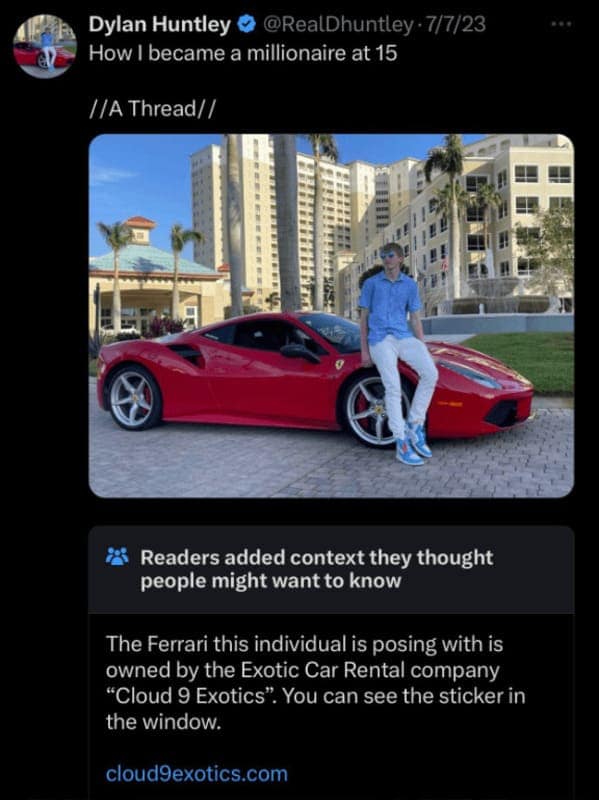Click the '//A Thread//' text line
The image size is (599, 800).
153,108
